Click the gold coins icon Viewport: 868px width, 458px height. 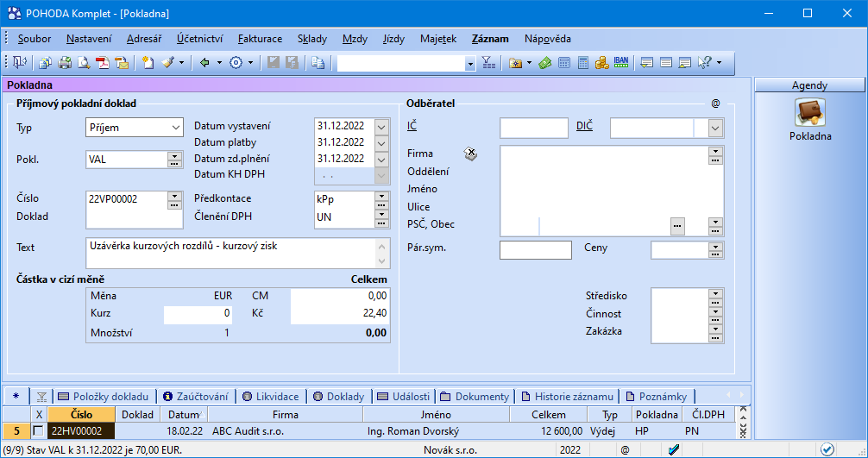pos(601,63)
